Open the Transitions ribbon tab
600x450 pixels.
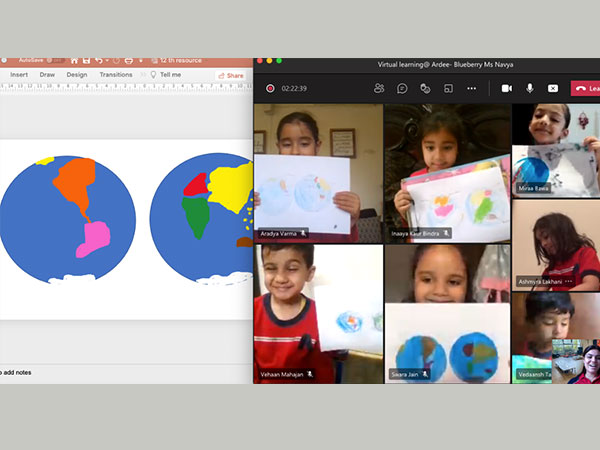tap(116, 75)
